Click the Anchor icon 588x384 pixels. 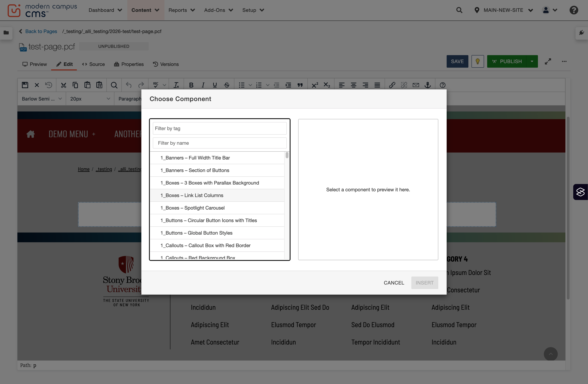click(x=428, y=85)
